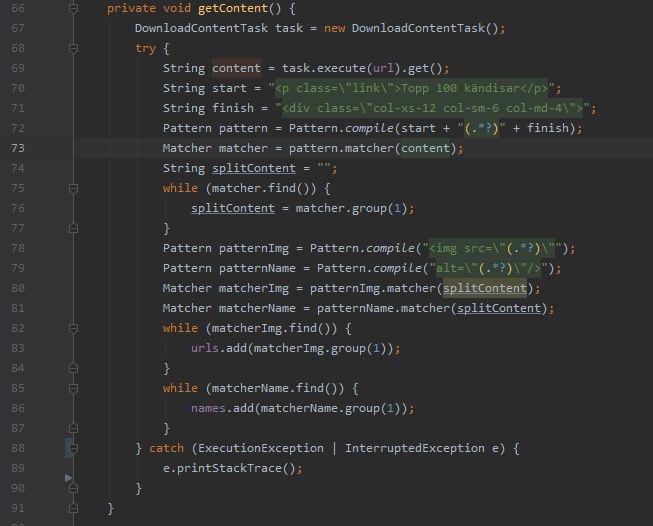
Task: Click the 'new' keyword on line 67
Action: [334, 28]
